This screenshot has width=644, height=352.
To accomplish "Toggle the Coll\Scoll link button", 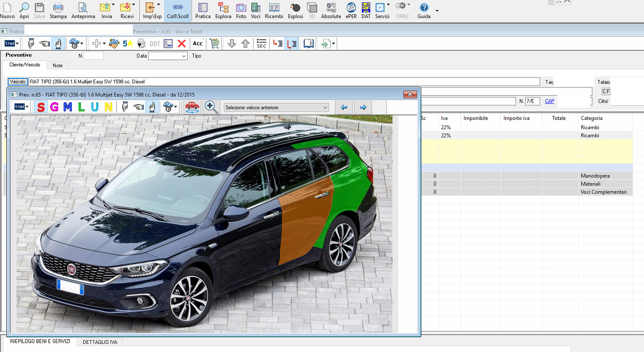I will coord(178,11).
